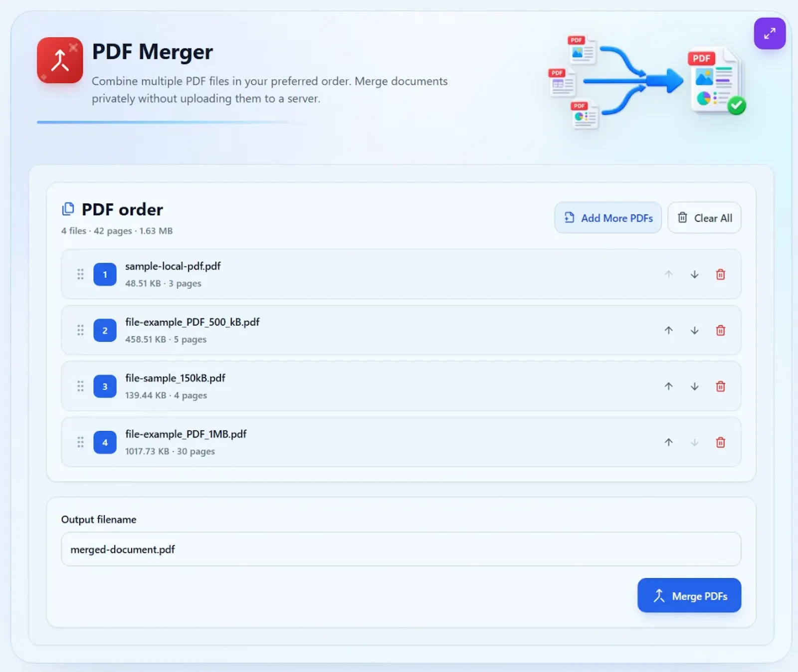Viewport: 798px width, 672px height.
Task: Click the number 1 order badge
Action: click(105, 274)
